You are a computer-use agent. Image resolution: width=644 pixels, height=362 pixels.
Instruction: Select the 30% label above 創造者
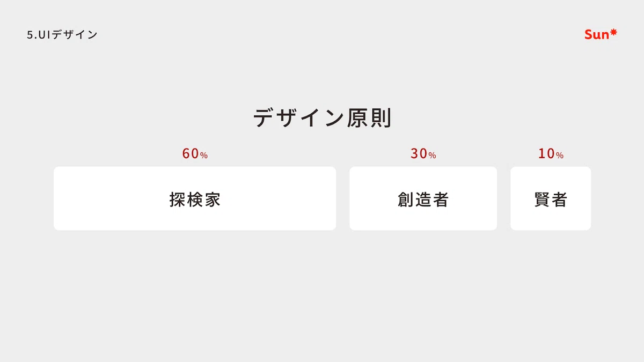423,154
